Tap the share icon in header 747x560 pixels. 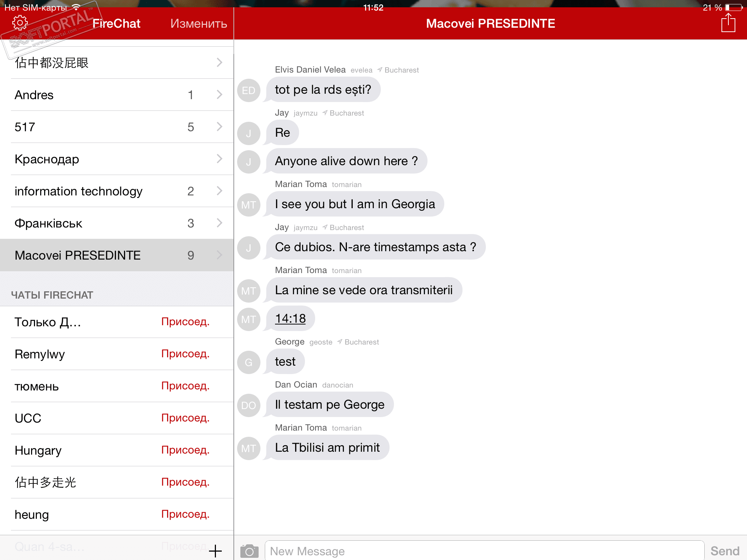click(728, 23)
